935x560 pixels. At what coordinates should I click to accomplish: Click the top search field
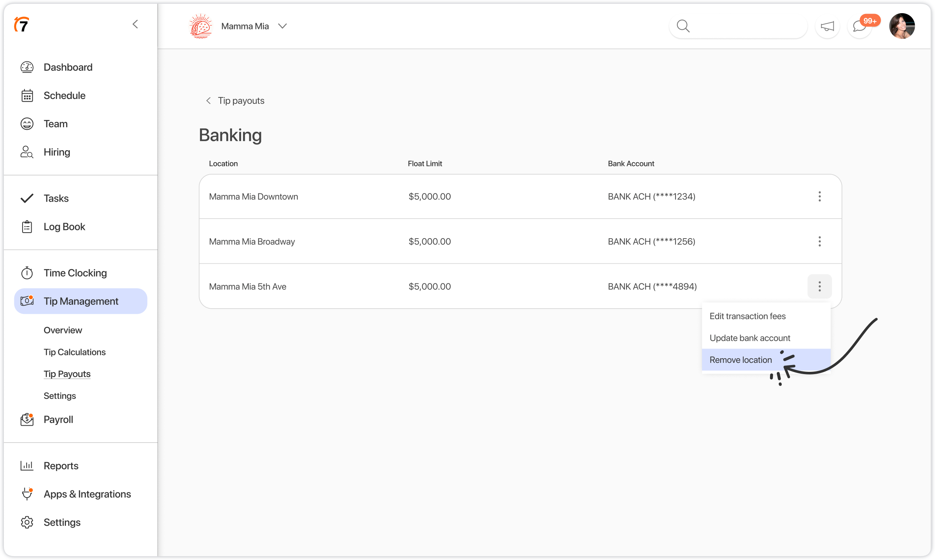[x=744, y=26]
